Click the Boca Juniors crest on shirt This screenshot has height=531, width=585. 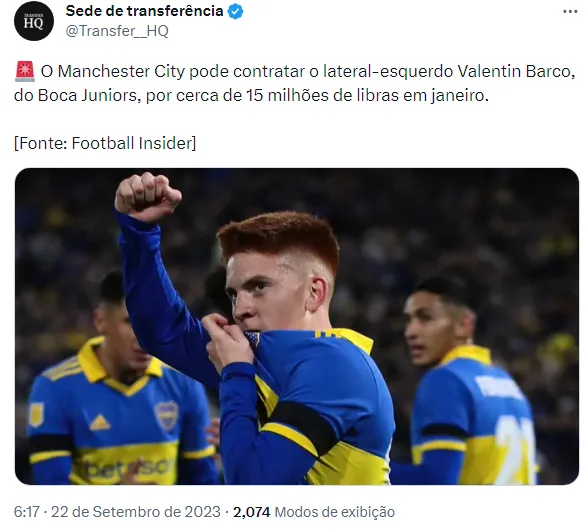[167, 416]
